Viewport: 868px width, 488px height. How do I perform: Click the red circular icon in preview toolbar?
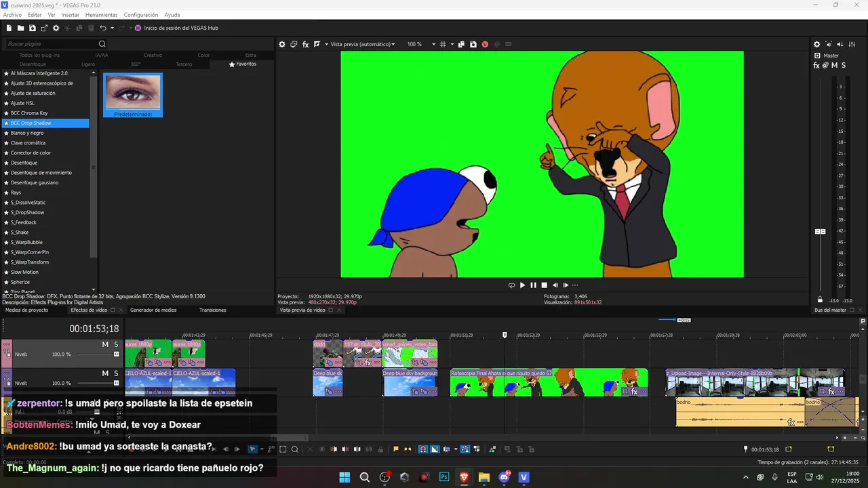(485, 44)
